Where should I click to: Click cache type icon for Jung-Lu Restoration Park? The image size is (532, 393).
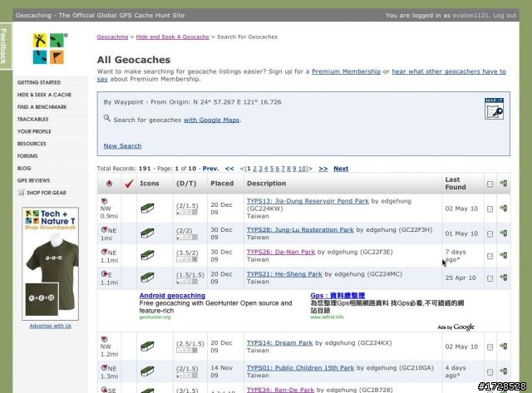pos(147,233)
